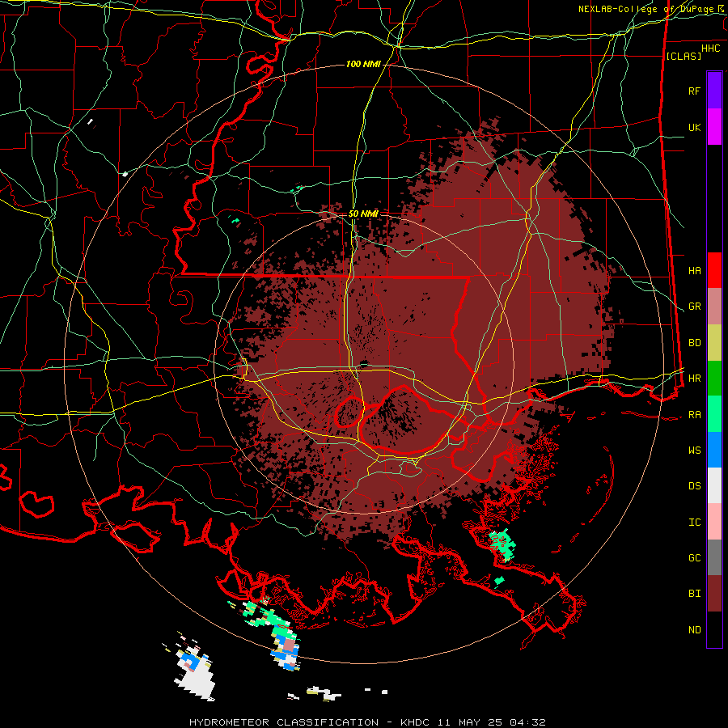Click the HHC product code text
Image resolution: width=728 pixels, height=728 pixels.
(x=710, y=49)
